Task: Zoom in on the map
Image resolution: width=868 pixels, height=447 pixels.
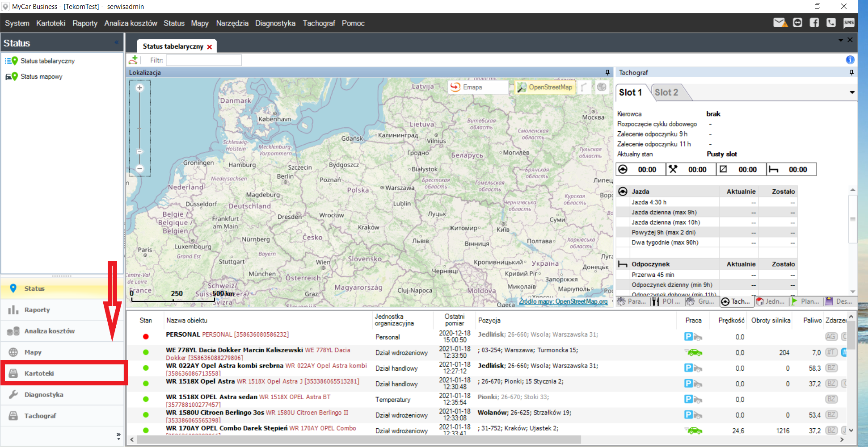Action: 139,88
